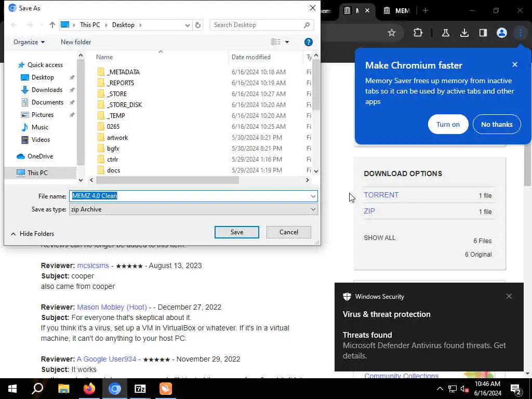Select Videos in navigation pane
This screenshot has width=532, height=399.
coord(41,140)
